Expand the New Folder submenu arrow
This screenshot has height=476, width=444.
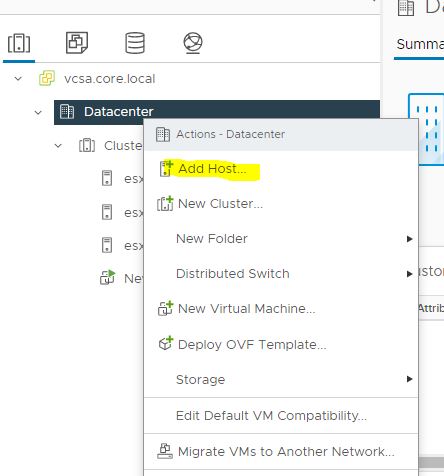410,239
